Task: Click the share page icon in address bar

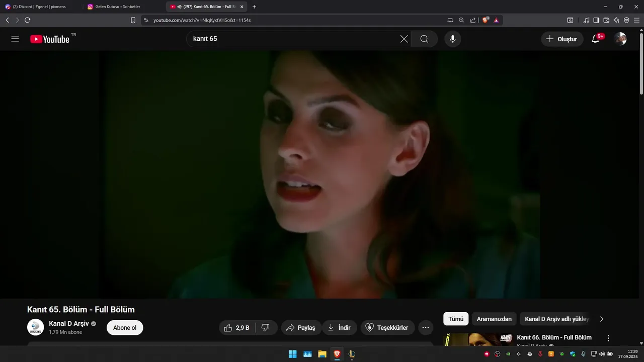Action: coord(473,20)
